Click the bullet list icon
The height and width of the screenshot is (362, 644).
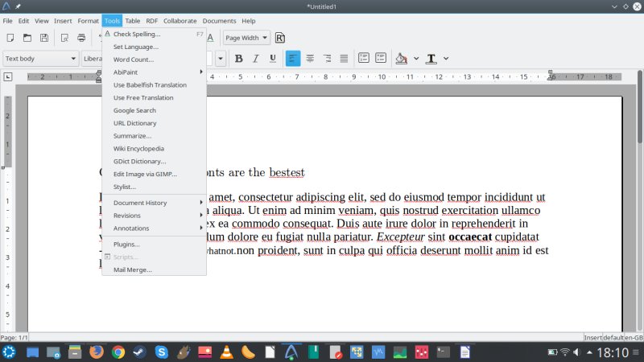pyautogui.click(x=380, y=58)
